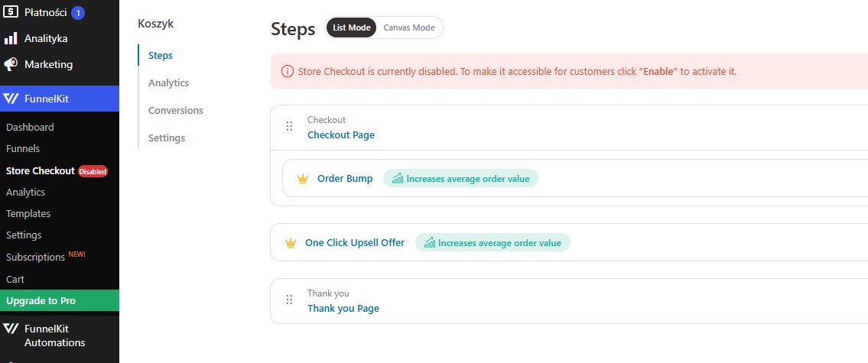Open the Thank you Page link
The image size is (868, 363).
[x=343, y=309]
